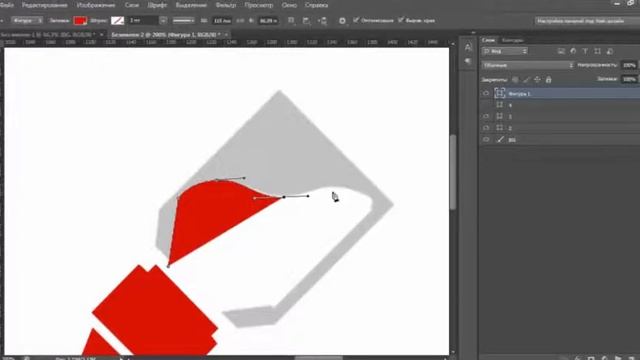The width and height of the screenshot is (640, 360).
Task: Select the Фигура 1 layer thumbnail
Action: click(x=500, y=93)
